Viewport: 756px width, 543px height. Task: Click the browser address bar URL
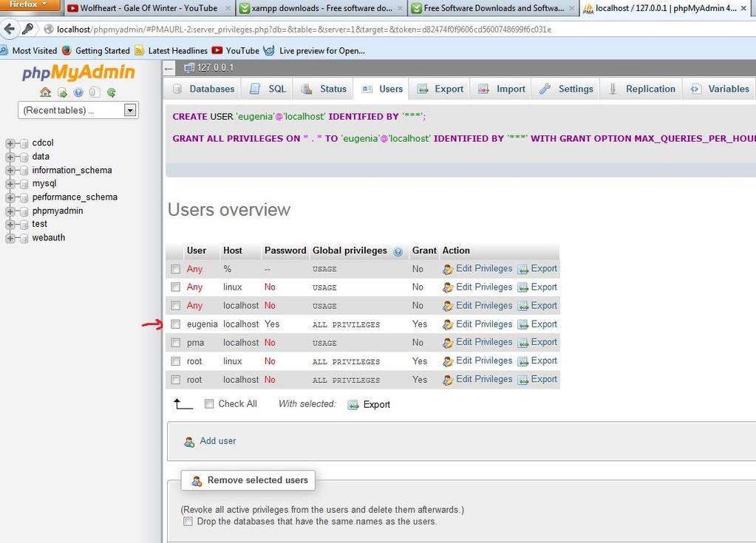point(304,30)
